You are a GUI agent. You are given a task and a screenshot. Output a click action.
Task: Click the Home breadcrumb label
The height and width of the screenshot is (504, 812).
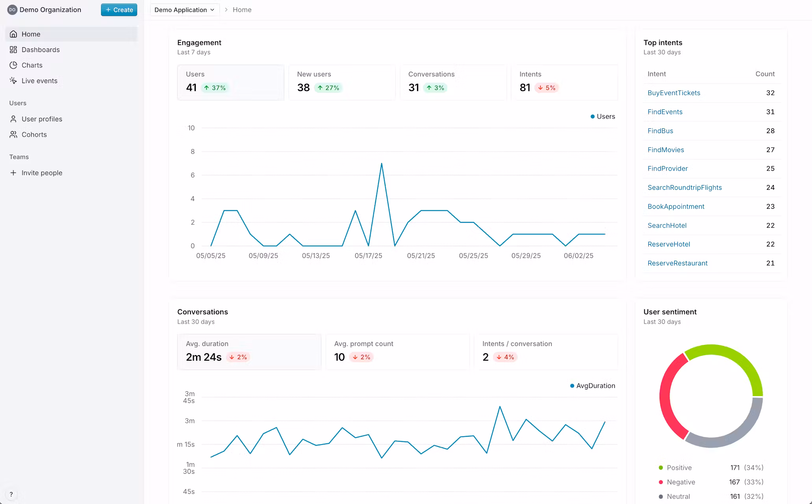click(x=242, y=10)
